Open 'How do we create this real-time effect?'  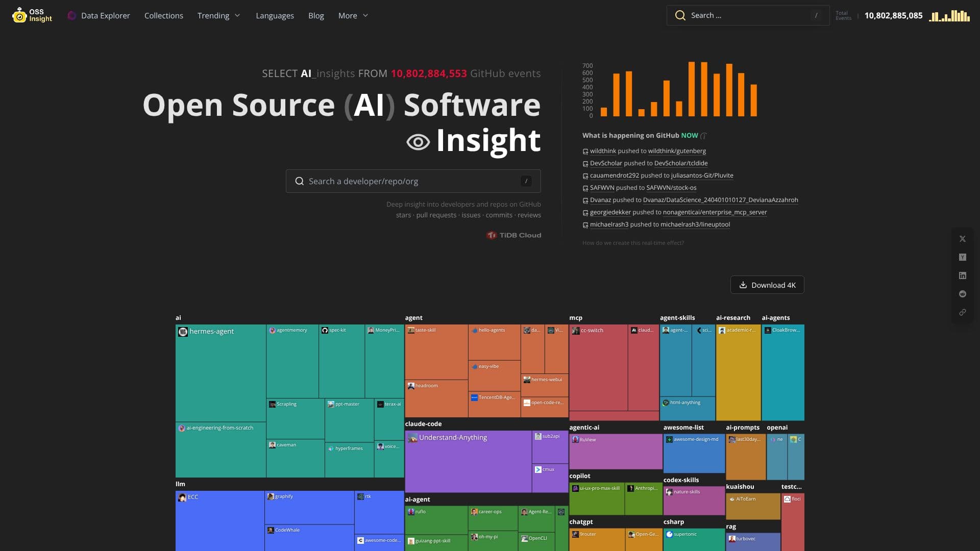coord(633,243)
